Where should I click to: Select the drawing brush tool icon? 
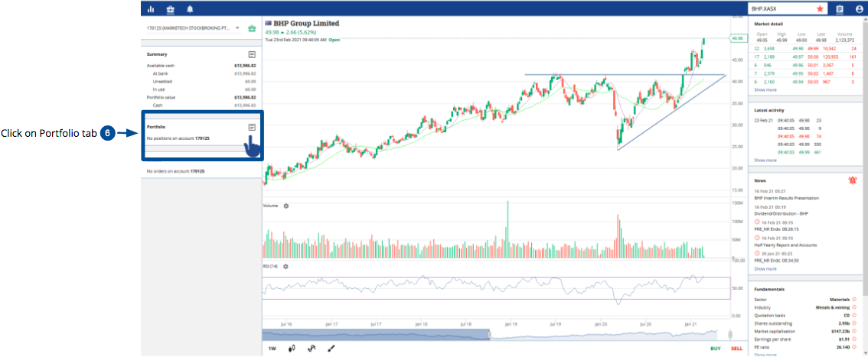[331, 349]
